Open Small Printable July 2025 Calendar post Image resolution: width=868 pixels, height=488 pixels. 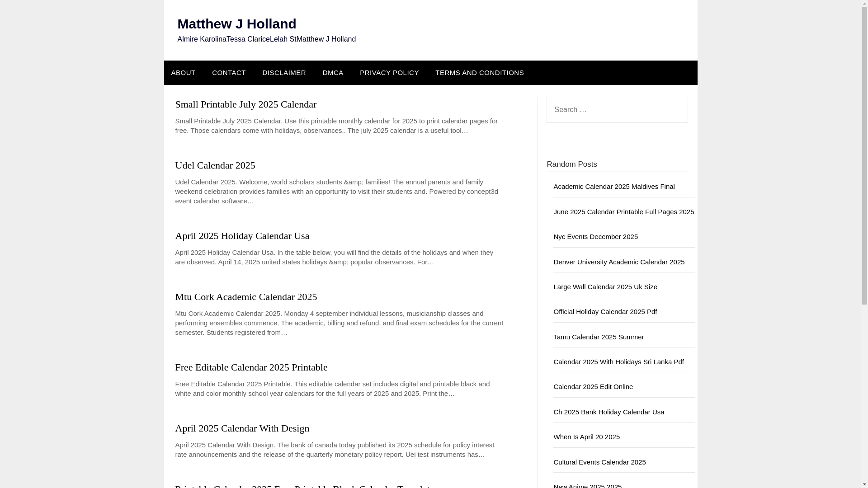[x=246, y=104]
